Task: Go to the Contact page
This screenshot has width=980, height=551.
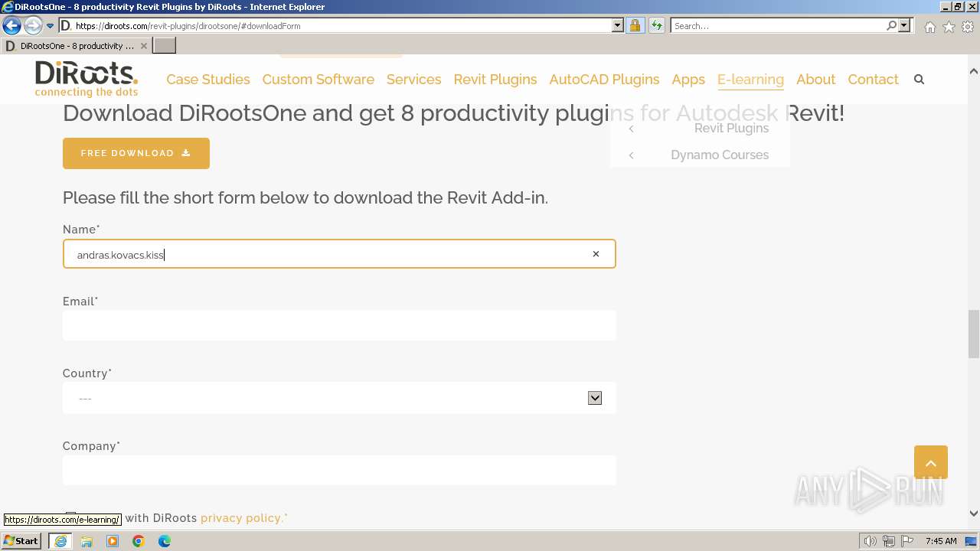Action: click(x=873, y=80)
